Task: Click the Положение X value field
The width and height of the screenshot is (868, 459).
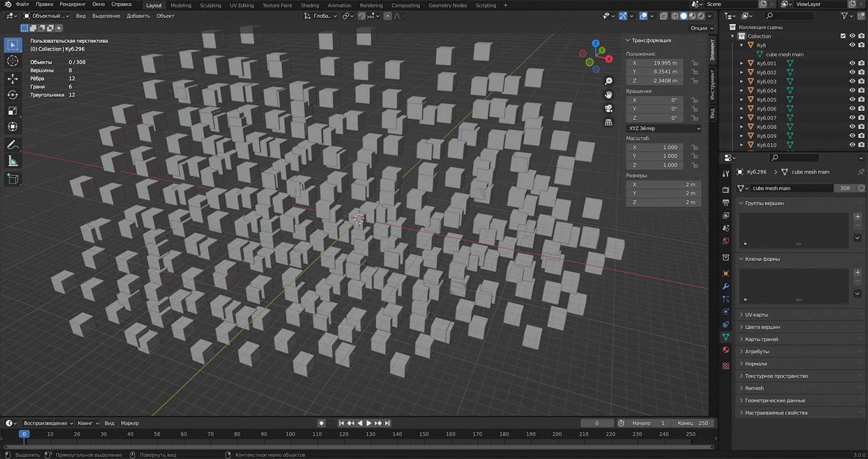Action: (x=655, y=63)
